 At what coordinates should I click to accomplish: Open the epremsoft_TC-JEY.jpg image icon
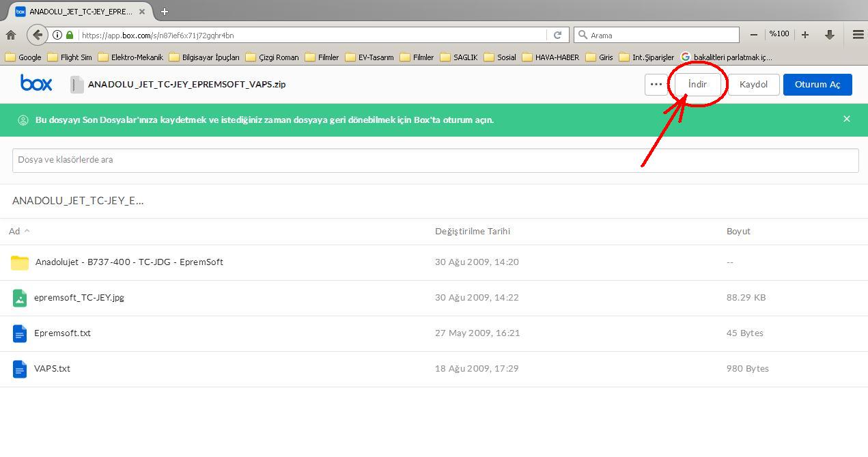click(x=20, y=298)
